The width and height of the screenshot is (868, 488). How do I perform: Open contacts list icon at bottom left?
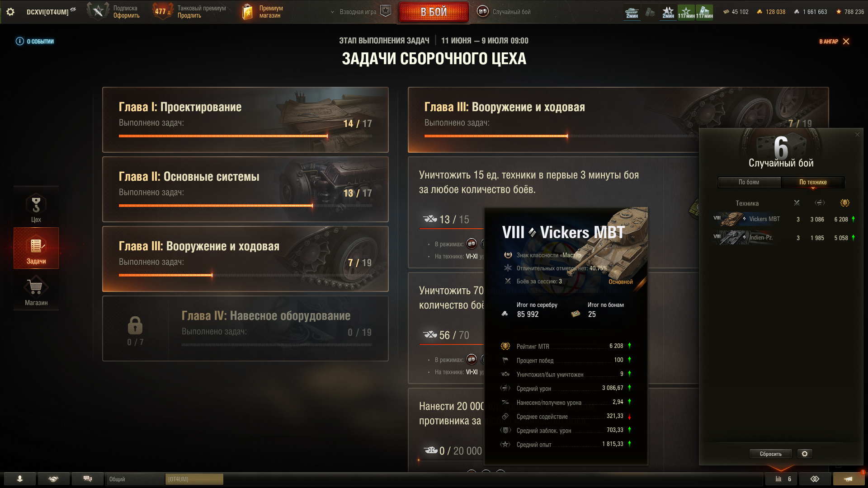tap(20, 479)
